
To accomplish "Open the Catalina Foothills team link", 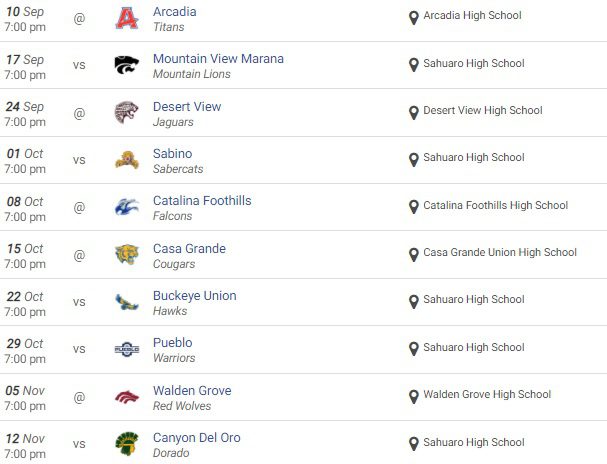I will (x=202, y=201).
